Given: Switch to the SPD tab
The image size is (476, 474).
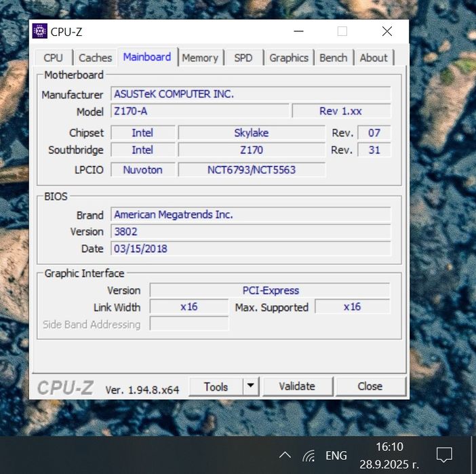Looking at the screenshot, I should (x=243, y=58).
